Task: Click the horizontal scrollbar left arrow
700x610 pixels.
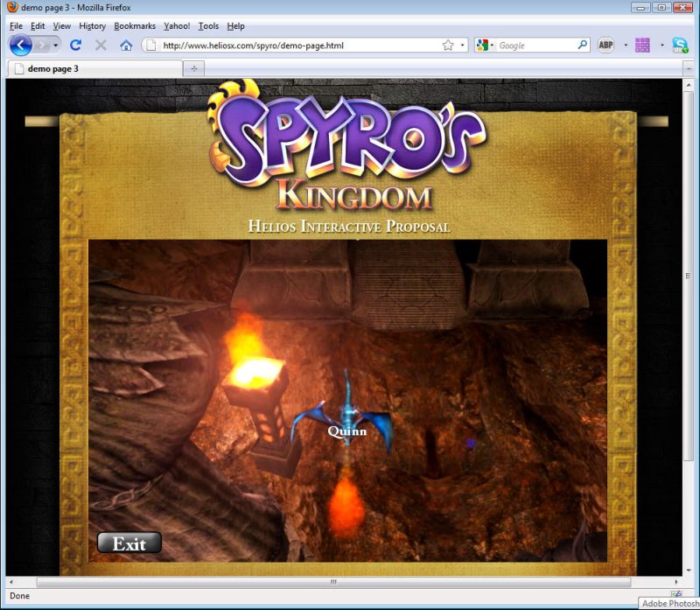Action: click(11, 582)
